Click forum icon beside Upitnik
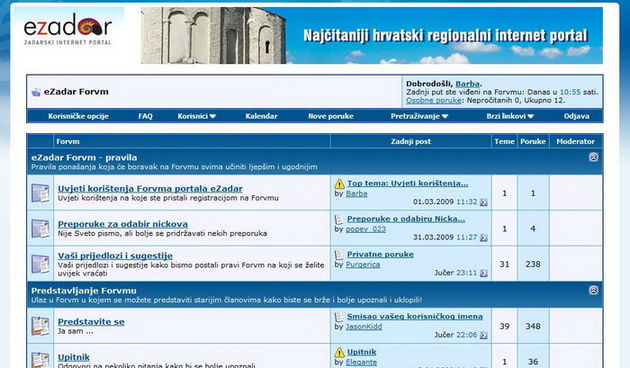Screen dimensions: 630x368 40,360
